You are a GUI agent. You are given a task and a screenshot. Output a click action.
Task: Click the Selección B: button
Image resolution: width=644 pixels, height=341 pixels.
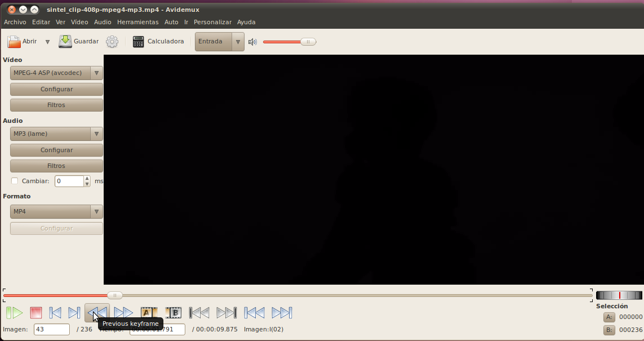[x=609, y=330]
